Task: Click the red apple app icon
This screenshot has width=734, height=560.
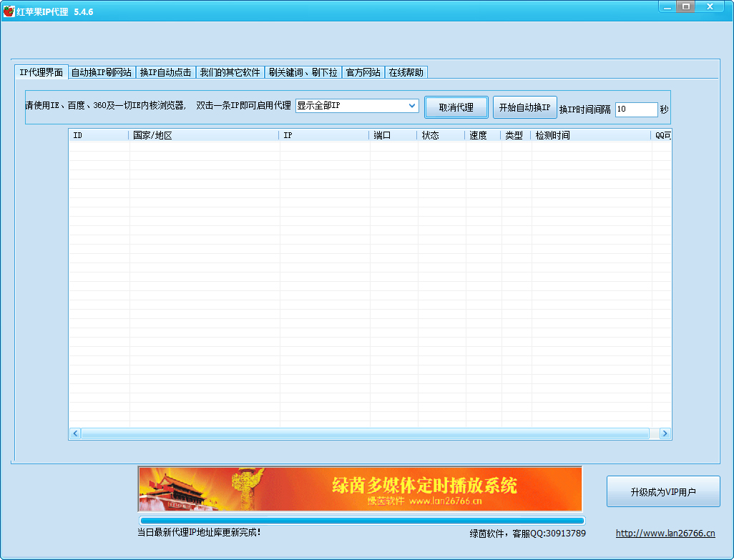Action: pos(9,11)
